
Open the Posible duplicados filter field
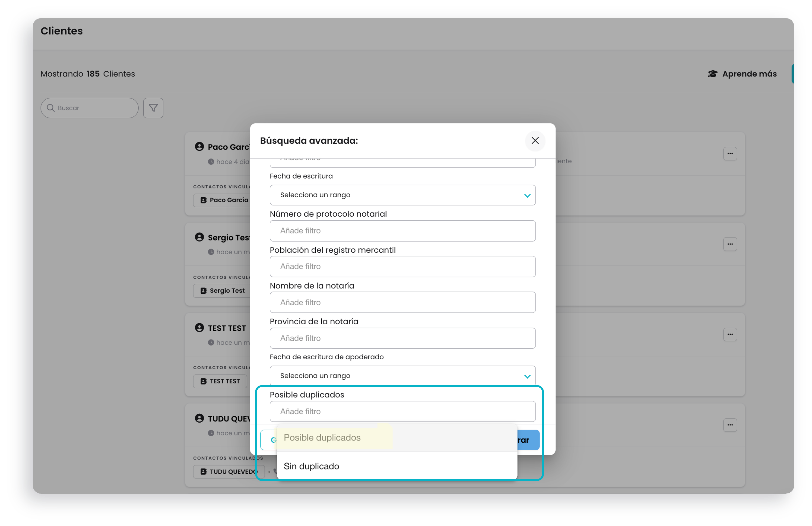click(x=402, y=412)
